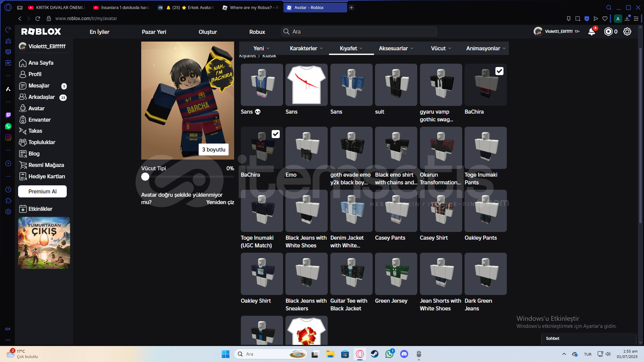
Task: Uncheck the BaChira pants in second row
Action: [x=275, y=134]
